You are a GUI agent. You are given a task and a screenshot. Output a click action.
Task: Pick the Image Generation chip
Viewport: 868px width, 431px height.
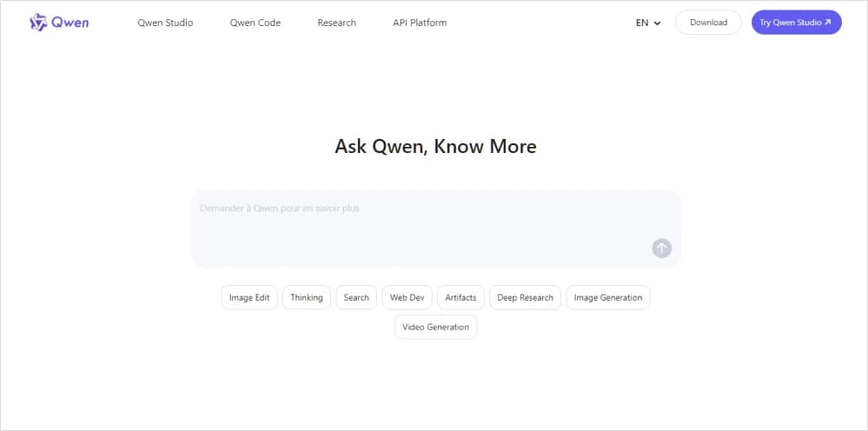tap(607, 297)
